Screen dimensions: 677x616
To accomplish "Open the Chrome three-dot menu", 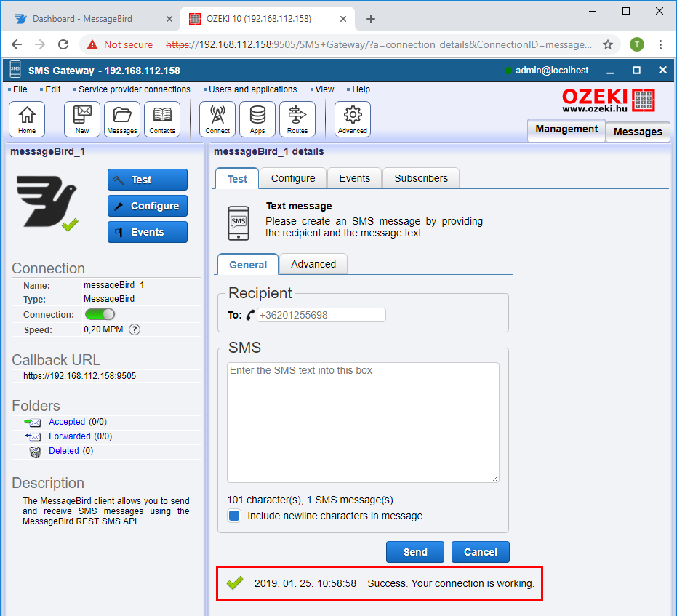I will tap(660, 44).
